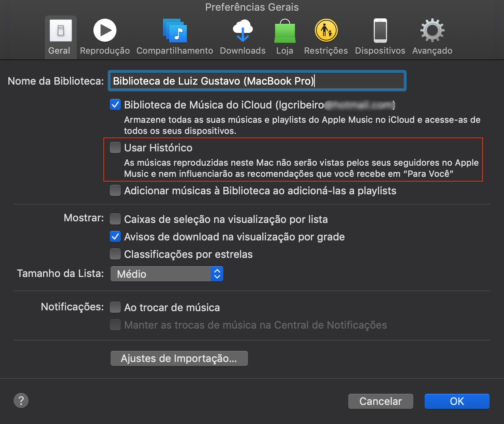Open the Avançado gear icon
504x424 pixels.
432,31
